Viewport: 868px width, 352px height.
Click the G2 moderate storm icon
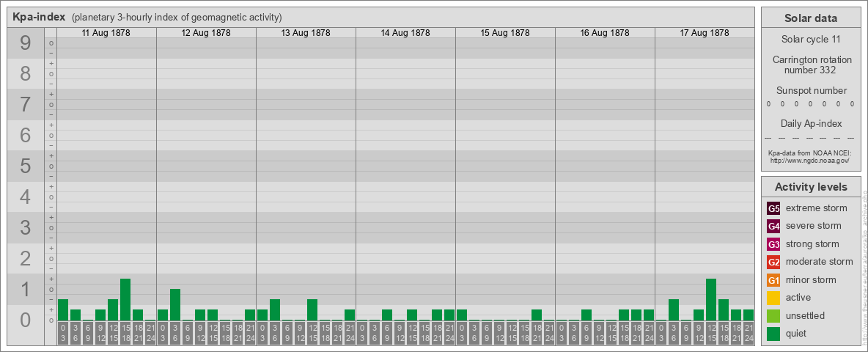click(x=773, y=262)
